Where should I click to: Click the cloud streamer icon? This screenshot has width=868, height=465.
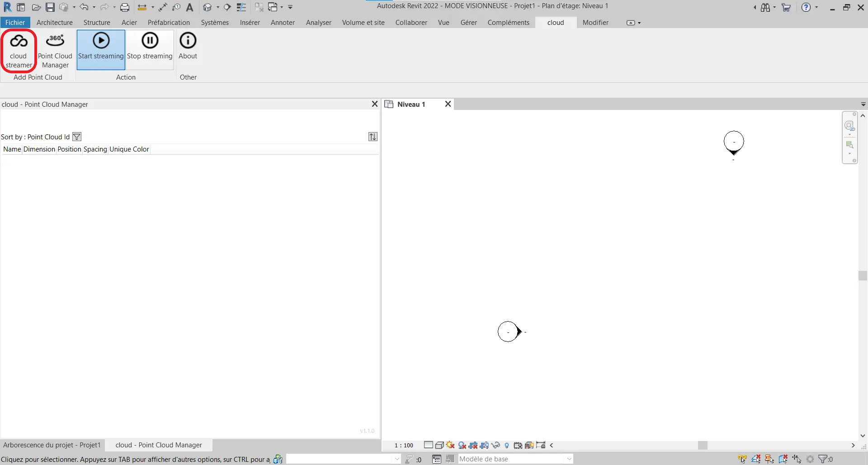[19, 49]
